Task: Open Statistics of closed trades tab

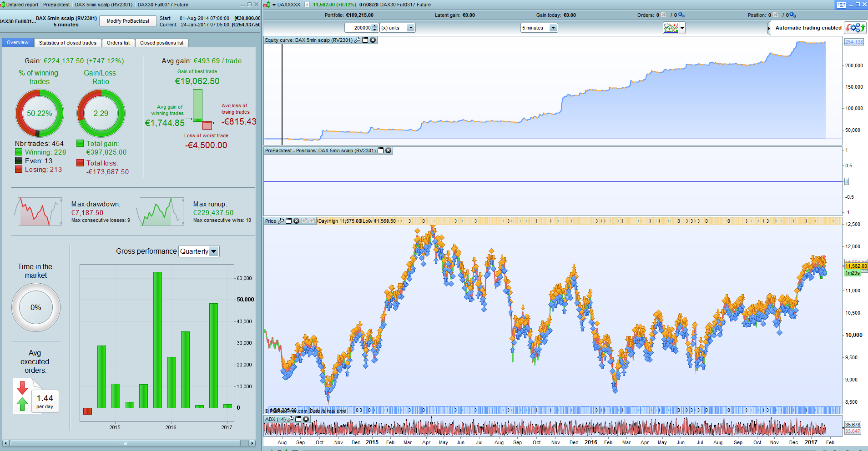Action: point(67,43)
